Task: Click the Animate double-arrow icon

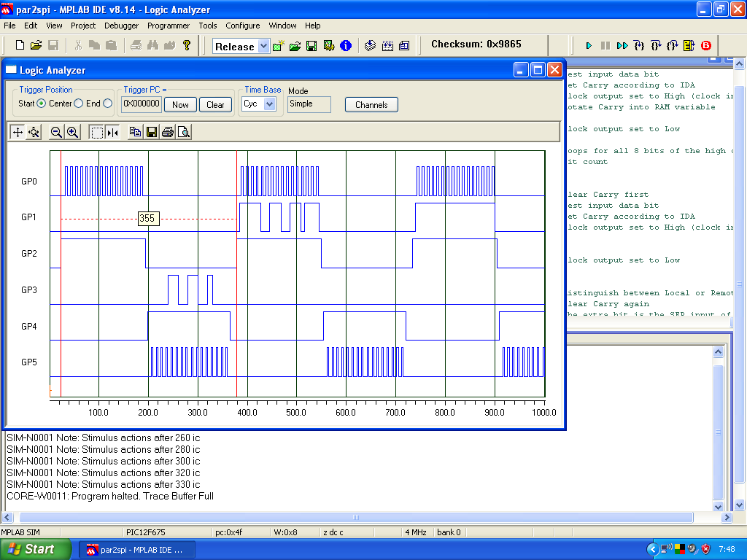Action: point(622,46)
